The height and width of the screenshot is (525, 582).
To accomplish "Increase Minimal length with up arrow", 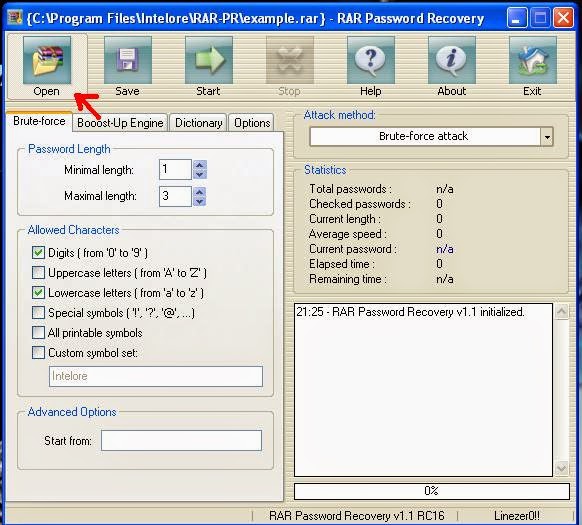I will click(200, 165).
